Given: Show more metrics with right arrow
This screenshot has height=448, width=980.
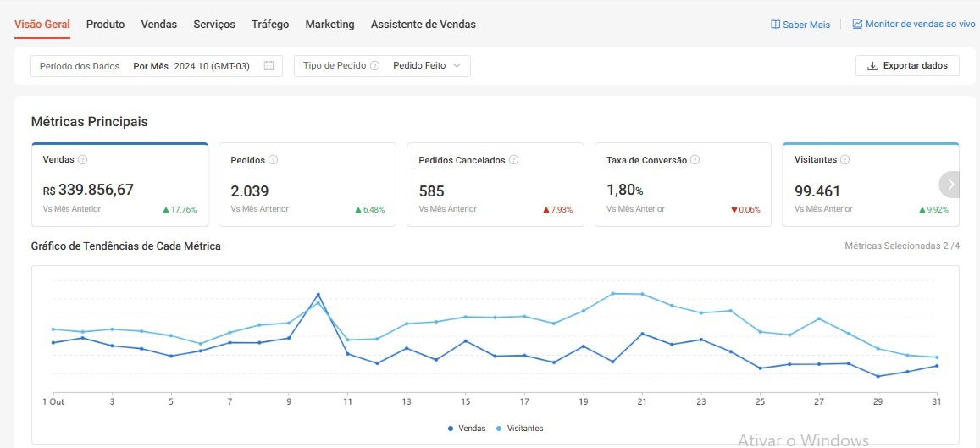Looking at the screenshot, I should click(950, 184).
